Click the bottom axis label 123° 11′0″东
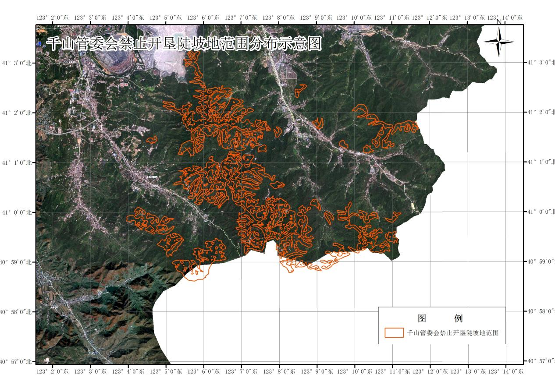This screenshot has height=392, width=555. [x=392, y=371]
